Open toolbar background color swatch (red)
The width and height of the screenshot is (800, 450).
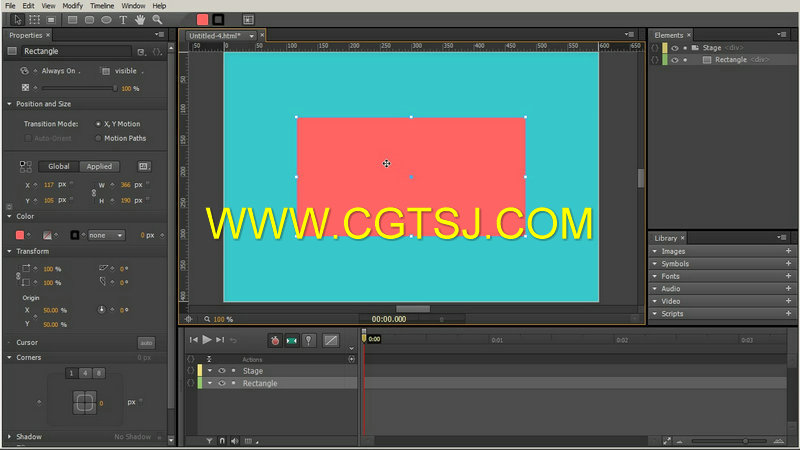[x=203, y=20]
